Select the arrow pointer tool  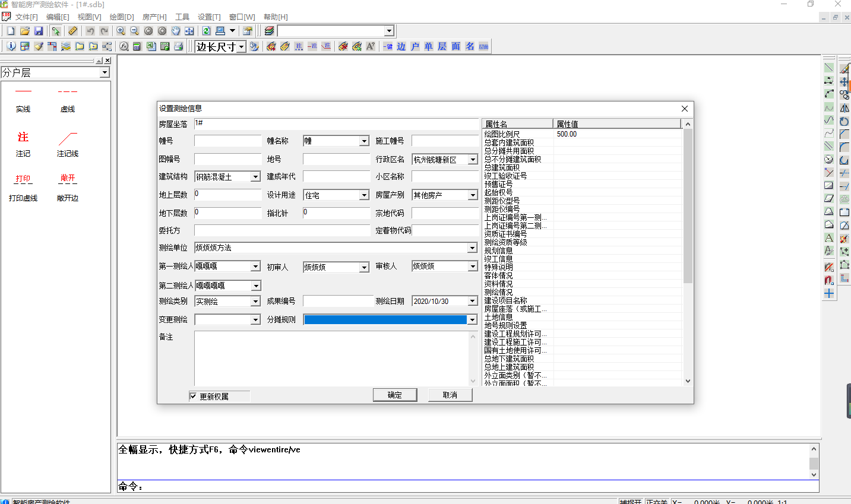(56, 31)
